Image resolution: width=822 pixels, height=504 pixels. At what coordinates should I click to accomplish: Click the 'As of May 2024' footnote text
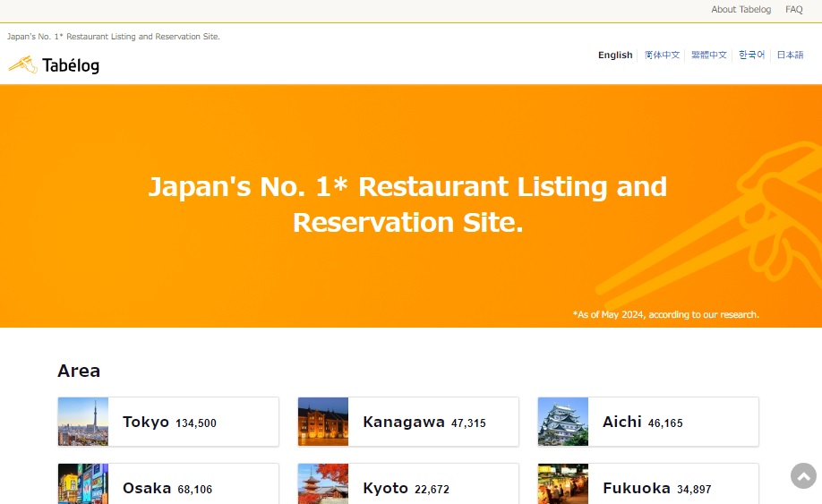(666, 314)
